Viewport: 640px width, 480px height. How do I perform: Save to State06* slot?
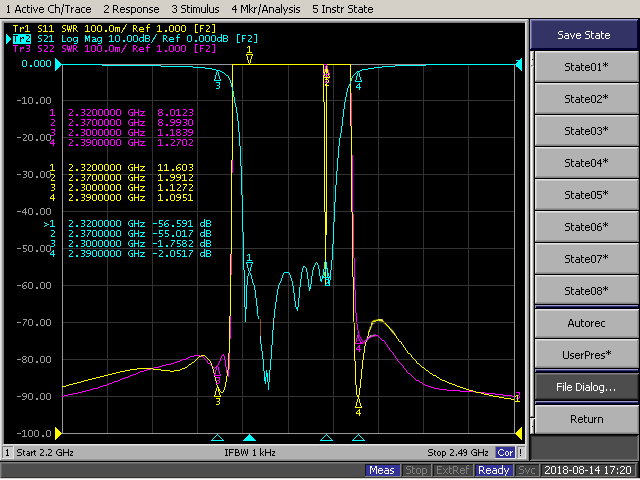click(586, 227)
